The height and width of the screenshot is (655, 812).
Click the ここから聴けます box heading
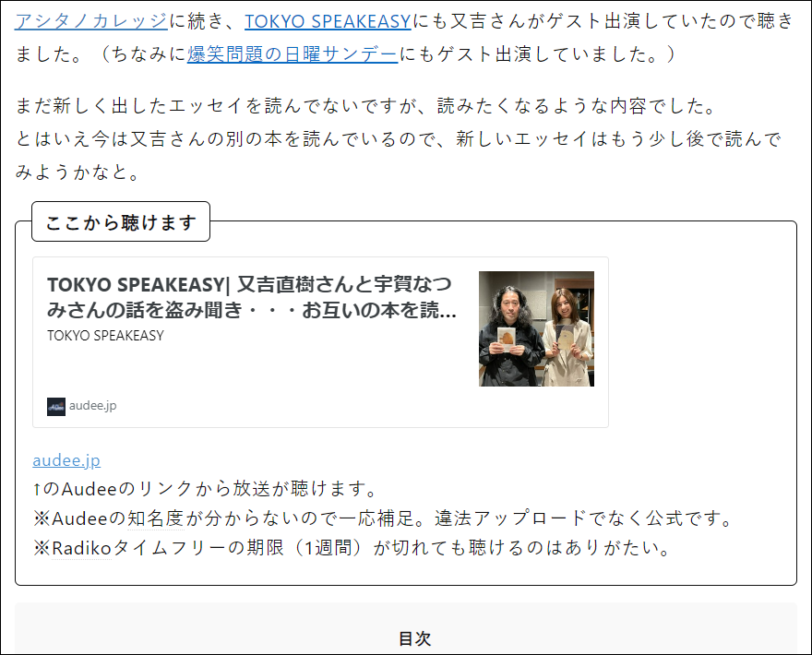click(x=121, y=222)
